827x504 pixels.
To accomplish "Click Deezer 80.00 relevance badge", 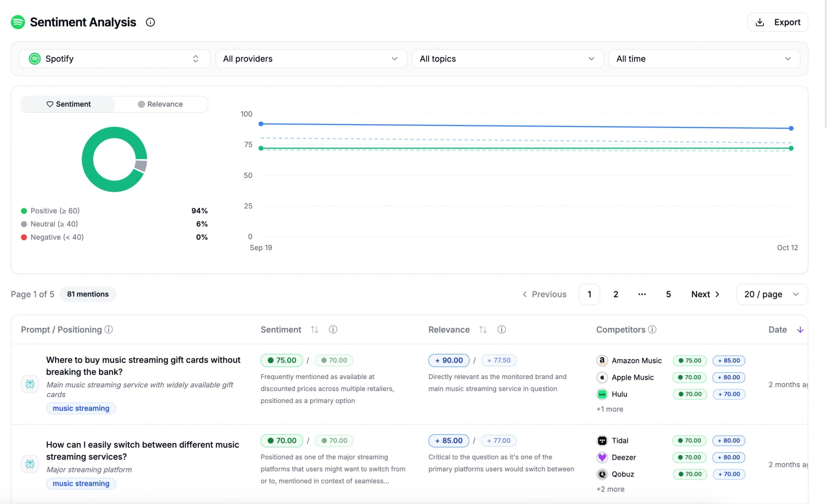I will [729, 457].
